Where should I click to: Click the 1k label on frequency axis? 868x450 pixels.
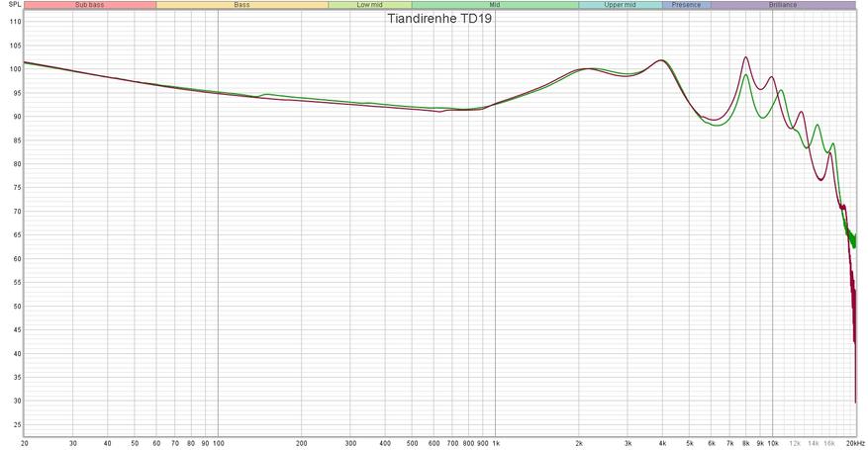[496, 443]
